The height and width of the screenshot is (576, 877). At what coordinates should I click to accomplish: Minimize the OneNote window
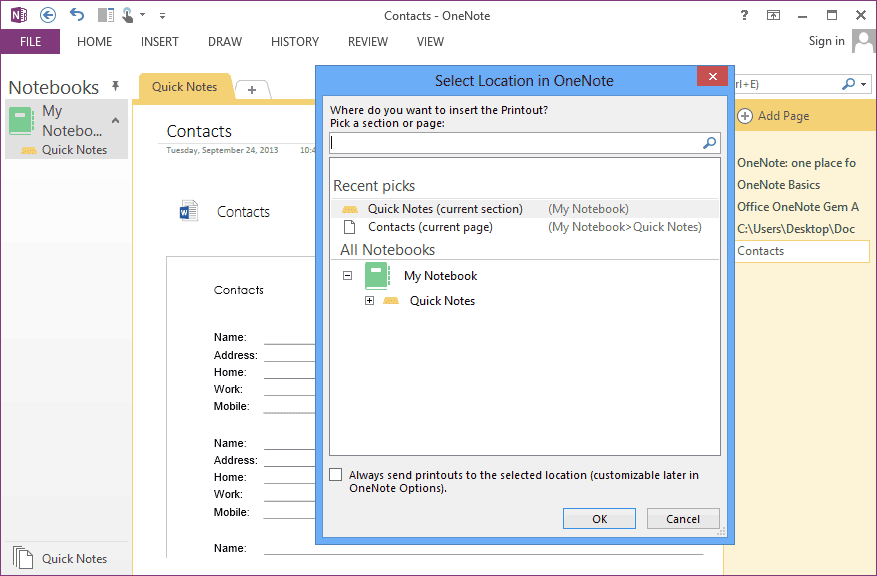click(x=803, y=16)
